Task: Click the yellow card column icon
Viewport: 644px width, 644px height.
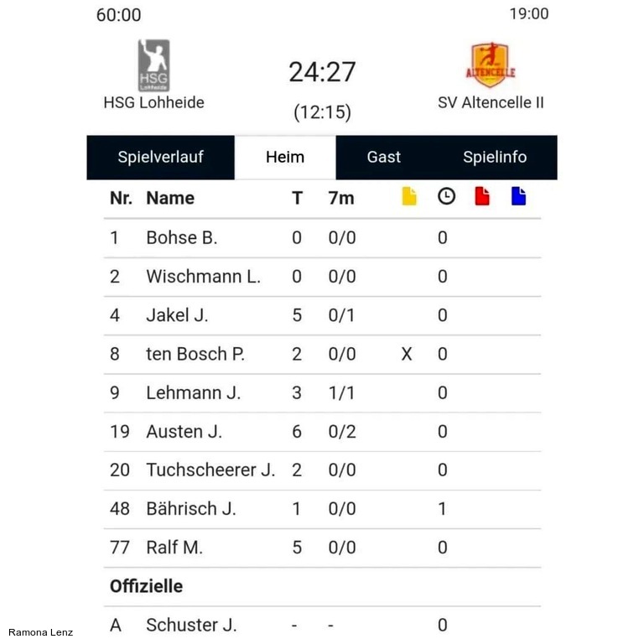Action: 409,196
